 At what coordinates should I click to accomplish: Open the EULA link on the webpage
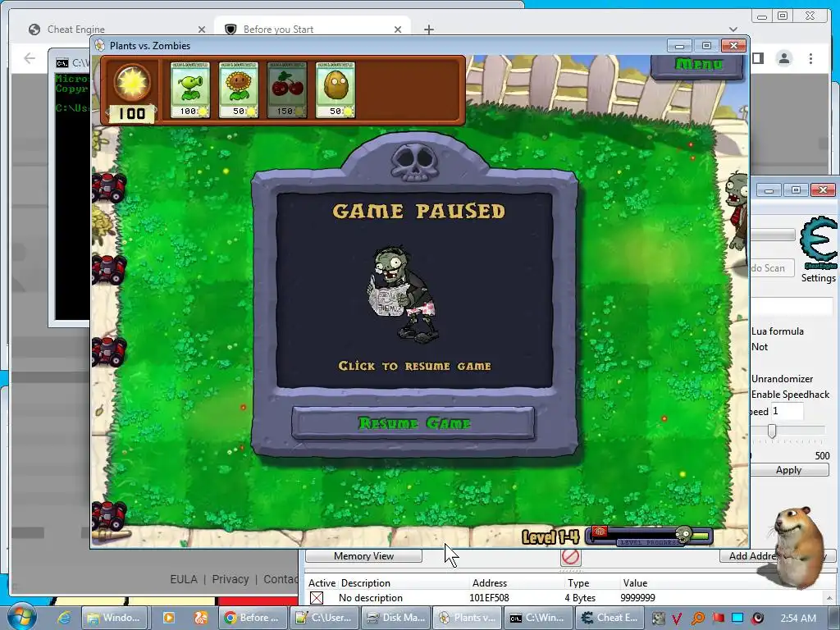click(184, 579)
